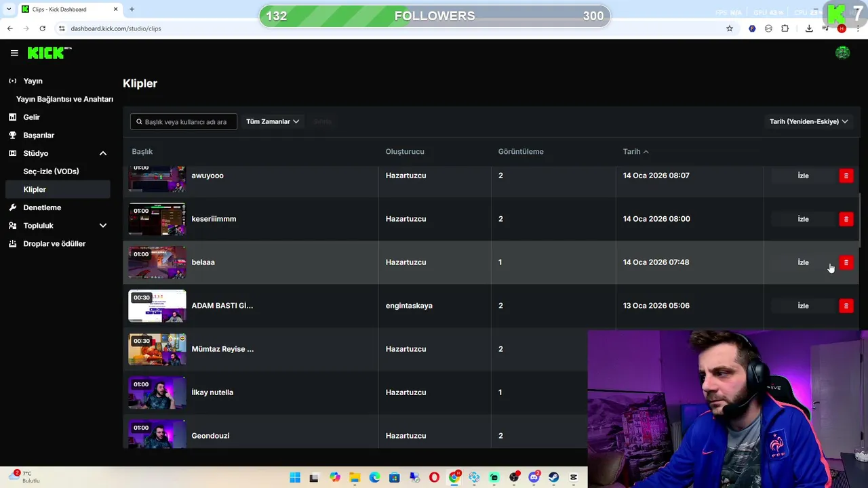
Task: Bookmark this page with the star icon
Action: [x=730, y=28]
